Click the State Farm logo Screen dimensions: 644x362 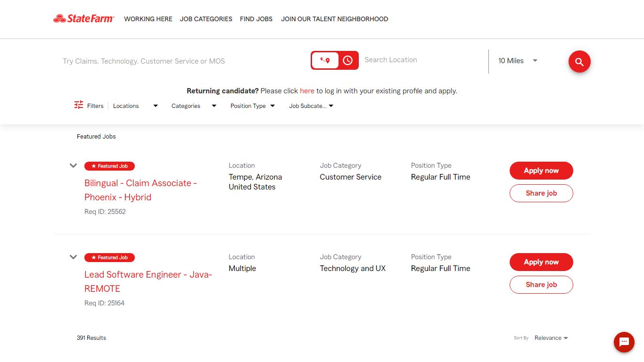(x=83, y=19)
